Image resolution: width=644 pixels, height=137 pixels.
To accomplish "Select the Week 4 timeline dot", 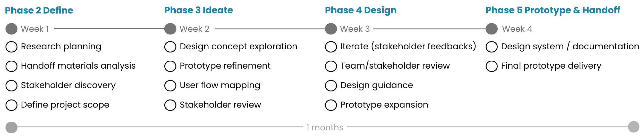I will click(x=492, y=29).
